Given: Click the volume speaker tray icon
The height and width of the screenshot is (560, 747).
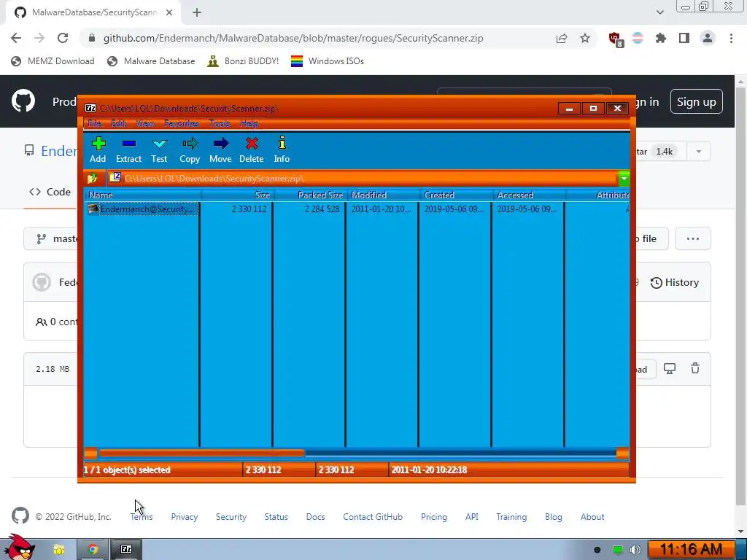Looking at the screenshot, I should 635,550.
